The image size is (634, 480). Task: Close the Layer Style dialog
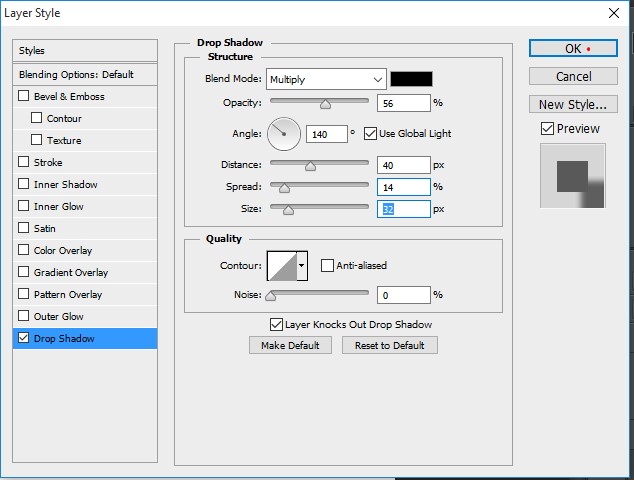click(x=614, y=13)
